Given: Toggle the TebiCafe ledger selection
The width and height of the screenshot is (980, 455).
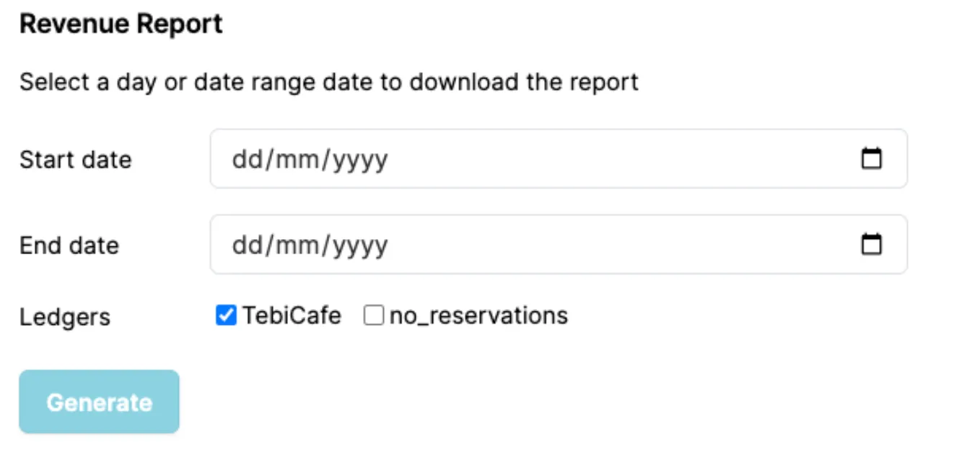Looking at the screenshot, I should [x=227, y=316].
